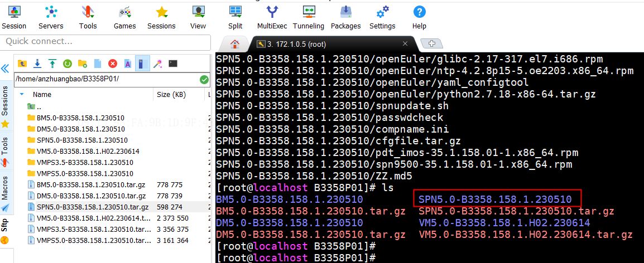This screenshot has height=263, width=644.
Task: Open the Tunneling tool
Action: [x=309, y=18]
